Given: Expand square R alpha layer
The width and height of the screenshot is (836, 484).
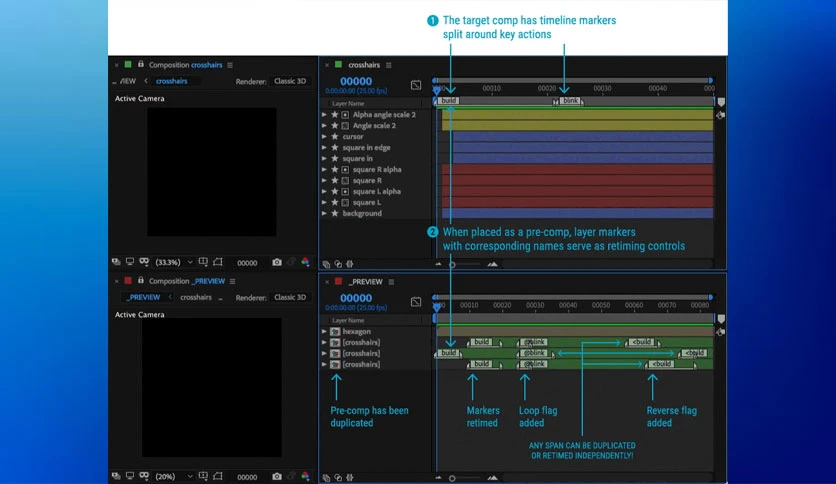Looking at the screenshot, I should [x=324, y=170].
